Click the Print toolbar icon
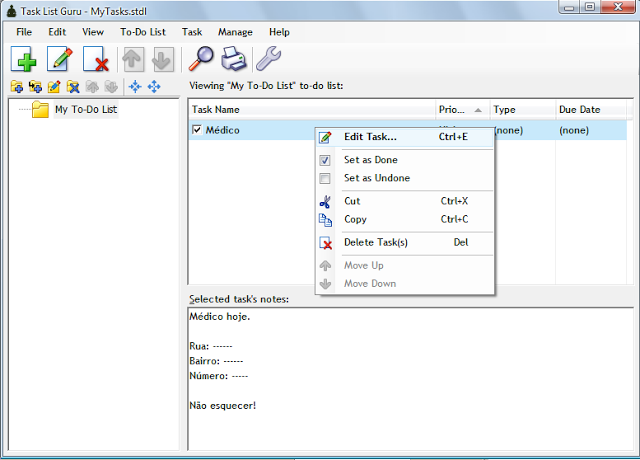Image resolution: width=640 pixels, height=460 pixels. [x=233, y=59]
